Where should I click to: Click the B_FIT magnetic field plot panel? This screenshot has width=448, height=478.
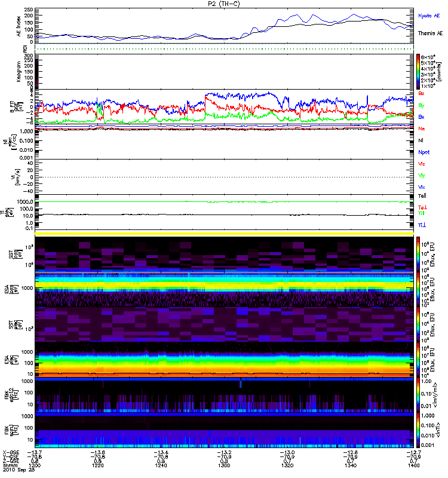[225, 107]
